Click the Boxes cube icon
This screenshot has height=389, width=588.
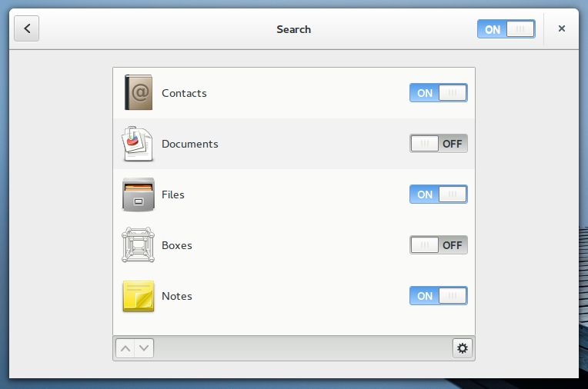click(139, 245)
